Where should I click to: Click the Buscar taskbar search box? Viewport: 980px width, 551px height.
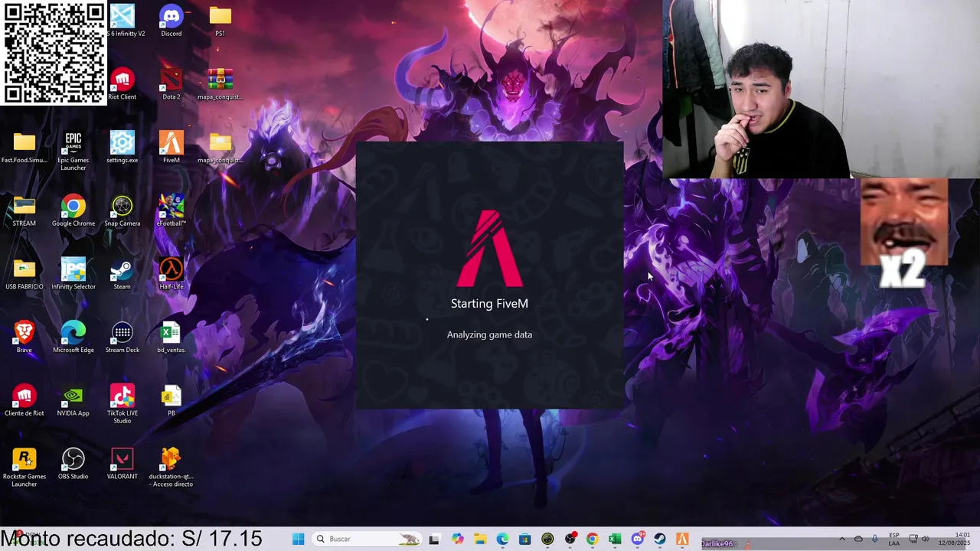[x=367, y=539]
